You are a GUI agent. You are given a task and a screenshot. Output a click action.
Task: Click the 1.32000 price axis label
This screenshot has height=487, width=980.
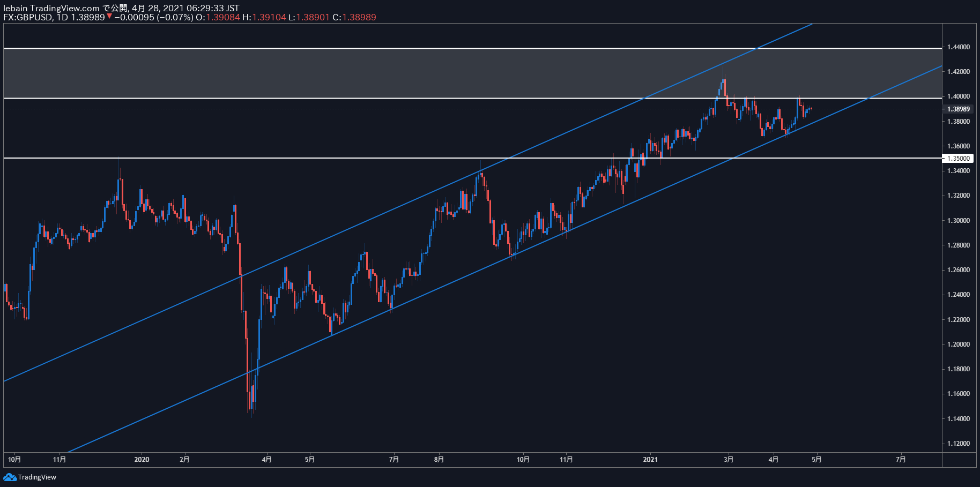click(958, 196)
